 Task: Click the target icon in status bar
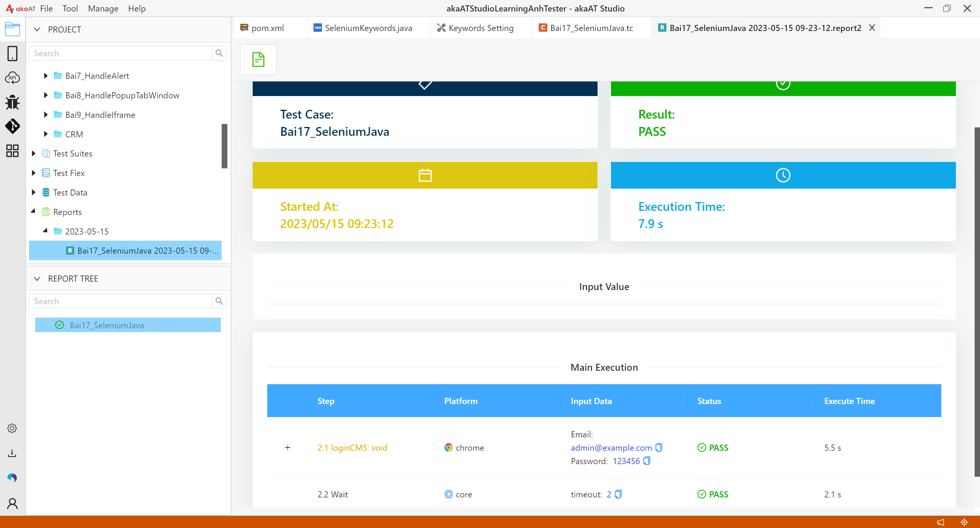click(964, 522)
